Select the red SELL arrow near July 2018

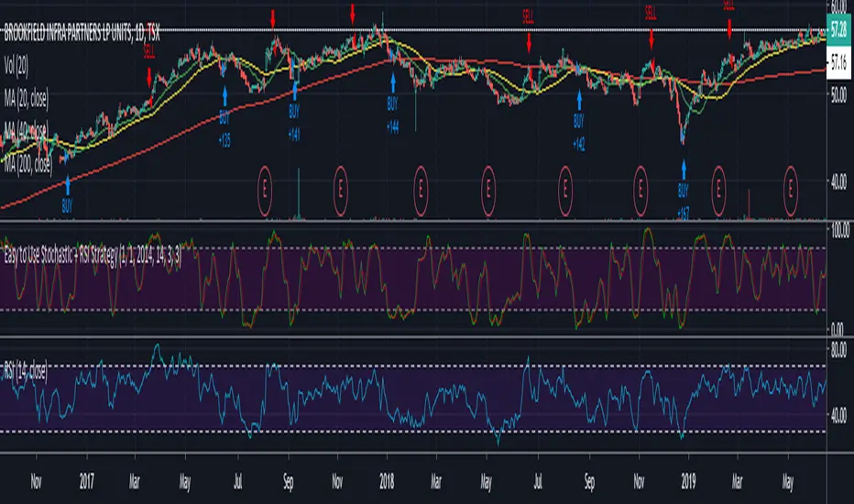click(529, 42)
